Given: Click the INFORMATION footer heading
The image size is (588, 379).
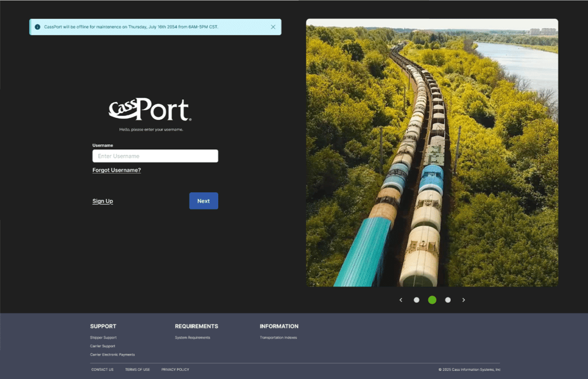Looking at the screenshot, I should [x=279, y=326].
